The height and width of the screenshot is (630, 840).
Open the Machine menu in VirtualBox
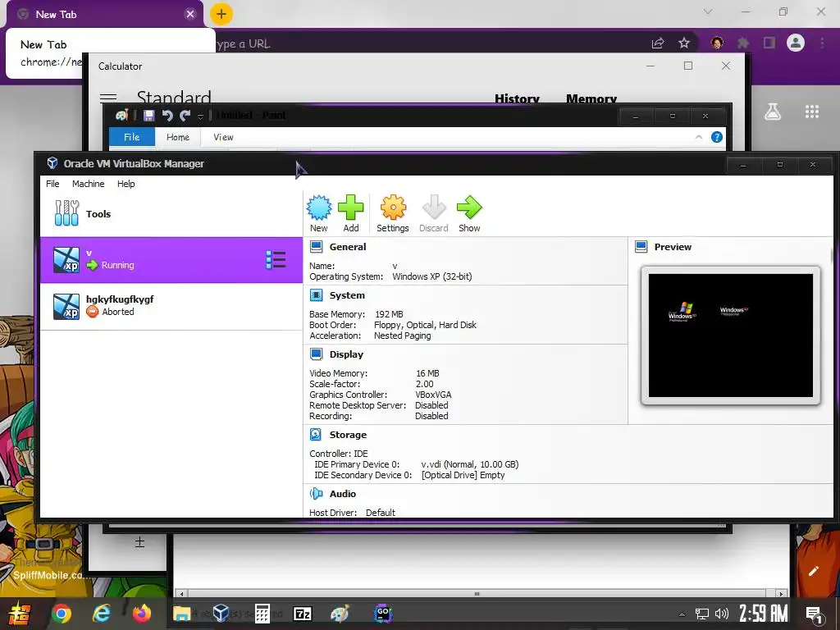point(89,184)
